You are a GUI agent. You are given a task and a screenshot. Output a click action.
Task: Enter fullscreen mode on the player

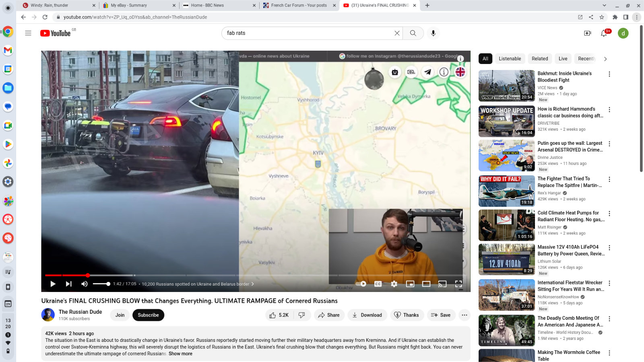(x=458, y=284)
